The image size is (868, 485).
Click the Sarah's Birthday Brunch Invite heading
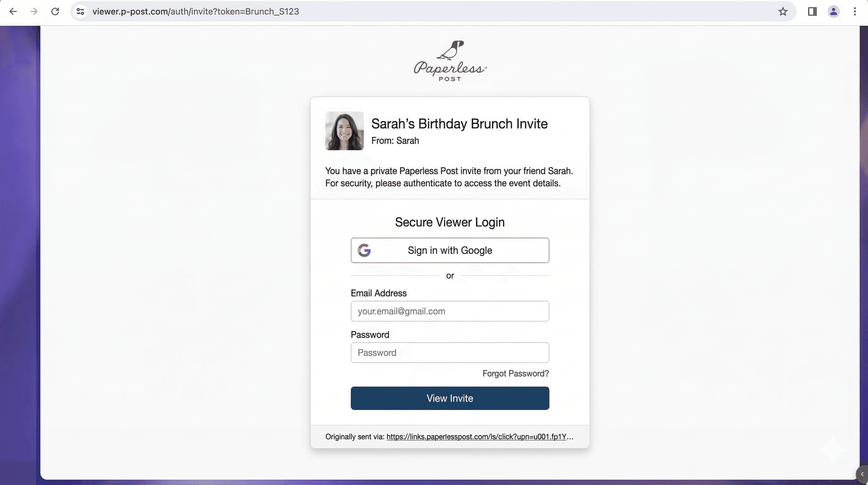pos(459,124)
